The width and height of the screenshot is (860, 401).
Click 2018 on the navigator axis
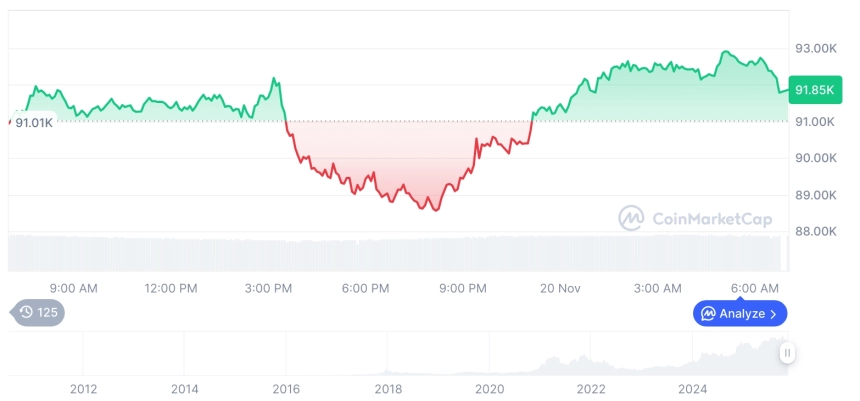388,389
